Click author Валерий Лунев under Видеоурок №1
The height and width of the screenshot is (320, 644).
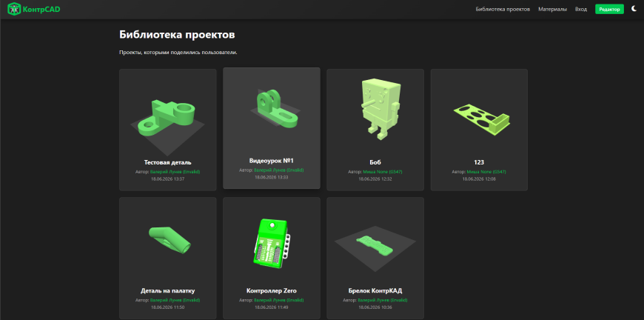coord(279,170)
